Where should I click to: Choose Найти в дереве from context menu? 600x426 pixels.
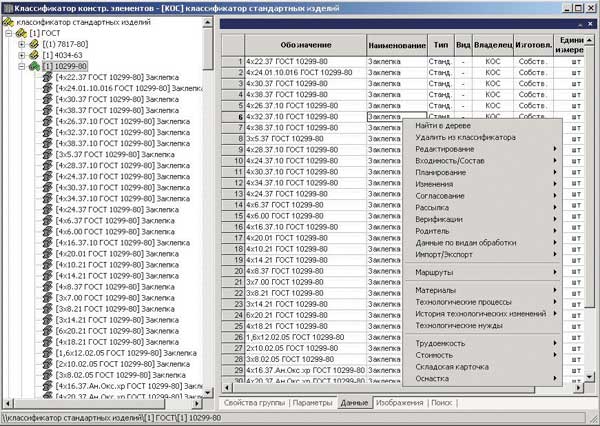(x=483, y=126)
